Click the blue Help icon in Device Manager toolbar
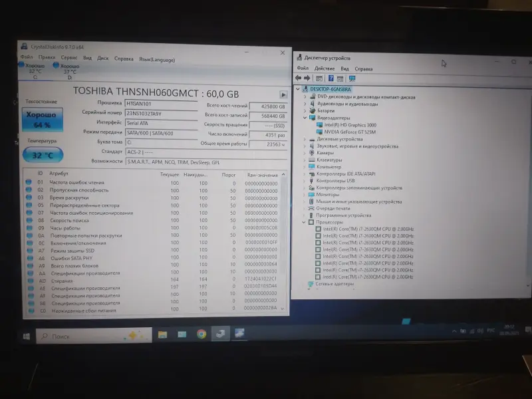This screenshot has width=532, height=399. coord(331,78)
